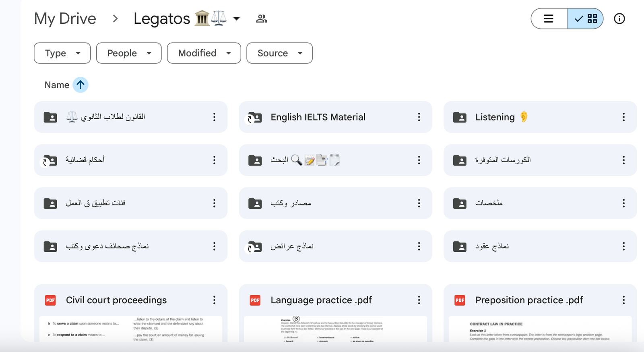Click the PDF icon of Language practice .pdf
The width and height of the screenshot is (644, 352).
pos(255,300)
